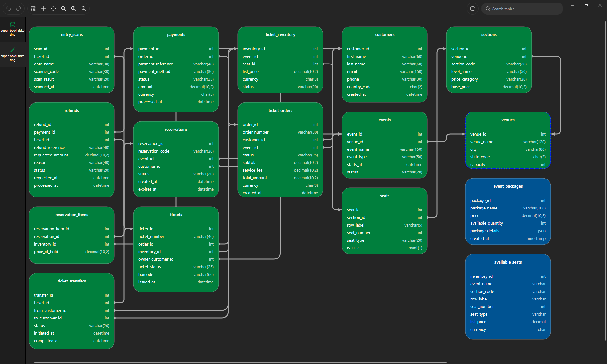Select the customers table title
Screen dimensions: 607x364
[385, 35]
